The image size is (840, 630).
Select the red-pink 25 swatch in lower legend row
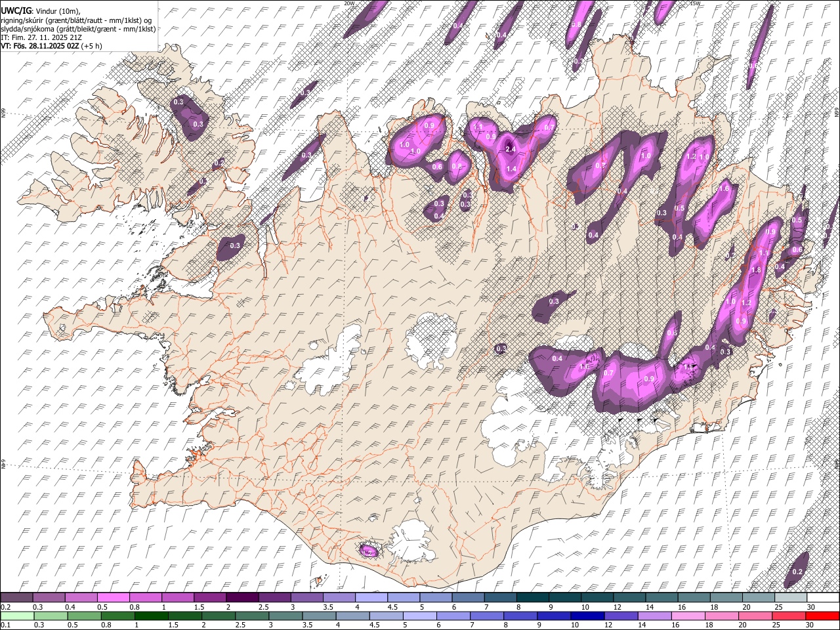pyautogui.click(x=788, y=616)
